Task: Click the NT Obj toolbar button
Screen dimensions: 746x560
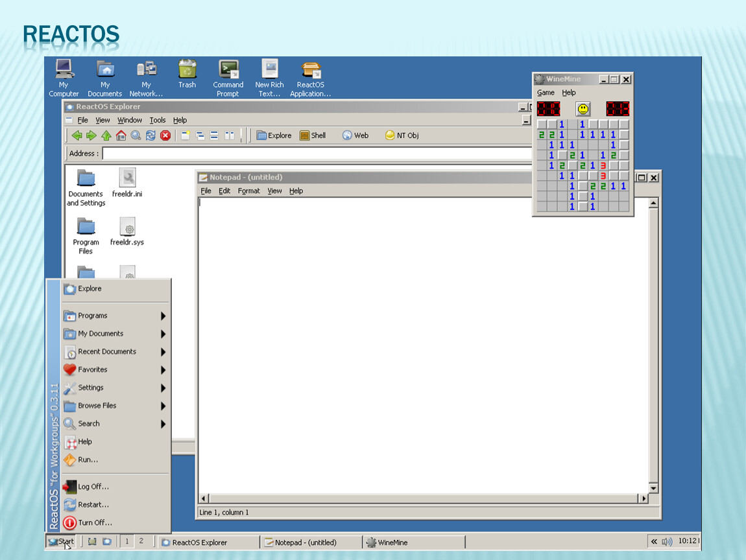Action: click(x=402, y=135)
